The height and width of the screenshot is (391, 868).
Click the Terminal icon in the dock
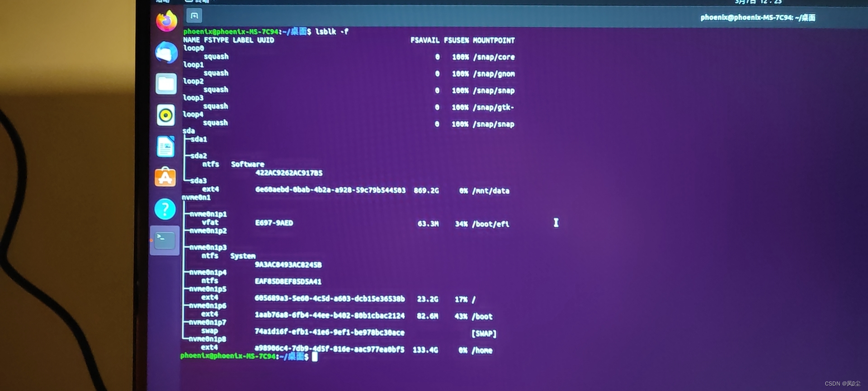pyautogui.click(x=165, y=240)
